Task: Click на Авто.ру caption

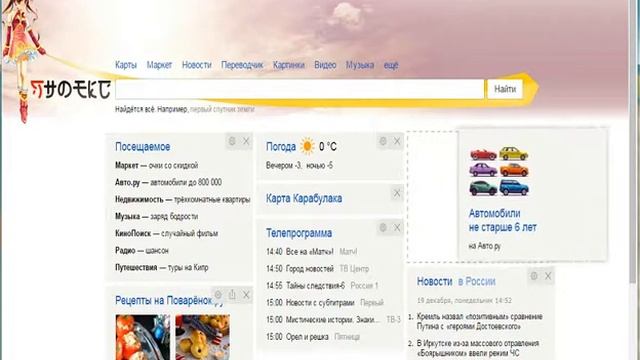Action: [484, 246]
